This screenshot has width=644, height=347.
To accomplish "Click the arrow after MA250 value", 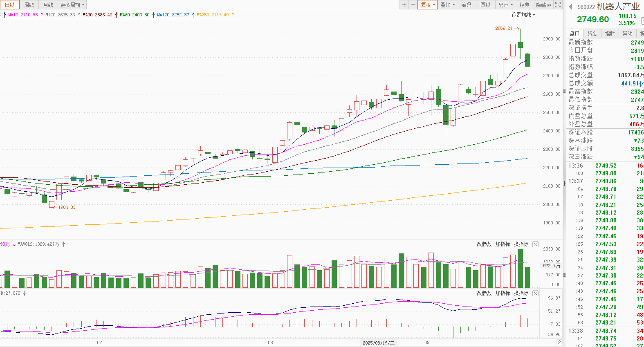I will tap(233, 15).
